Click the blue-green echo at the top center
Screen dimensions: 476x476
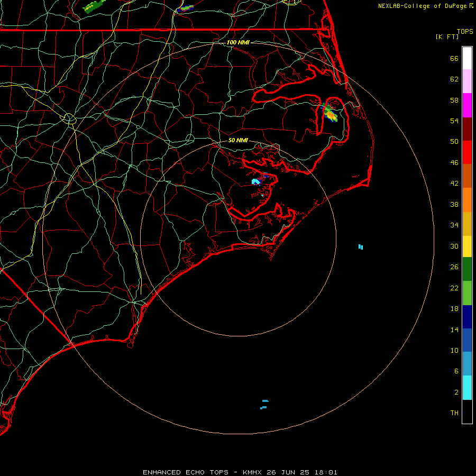click(x=185, y=8)
